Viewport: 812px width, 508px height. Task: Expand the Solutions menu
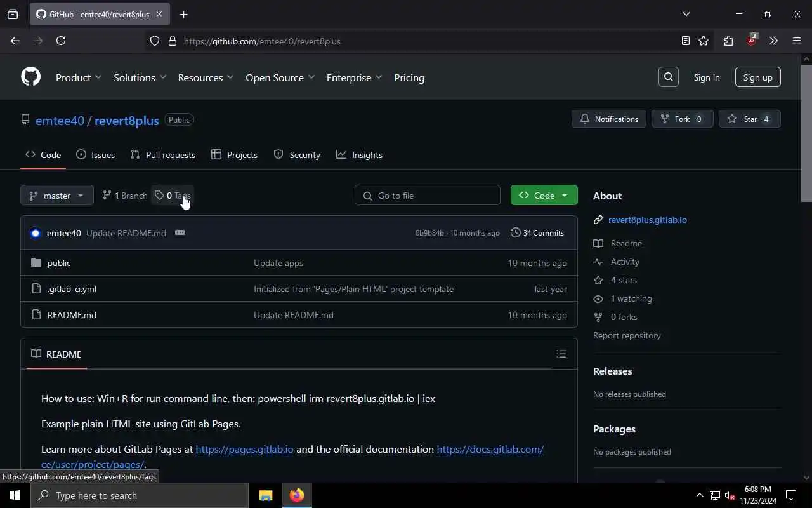click(x=140, y=77)
